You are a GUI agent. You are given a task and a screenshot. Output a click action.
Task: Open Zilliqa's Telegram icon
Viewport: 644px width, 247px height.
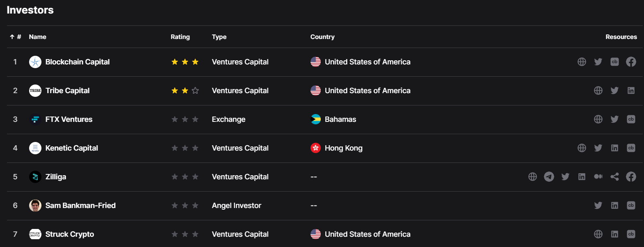(x=549, y=177)
